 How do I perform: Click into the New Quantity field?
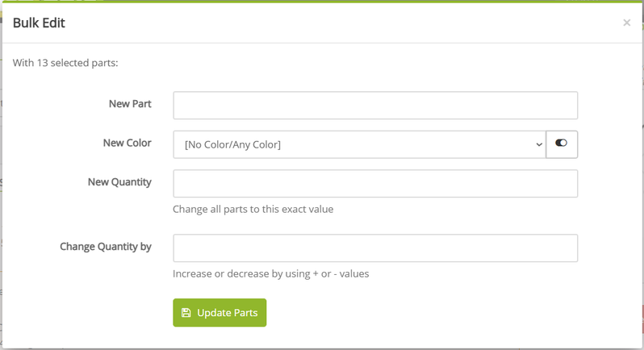click(x=375, y=184)
